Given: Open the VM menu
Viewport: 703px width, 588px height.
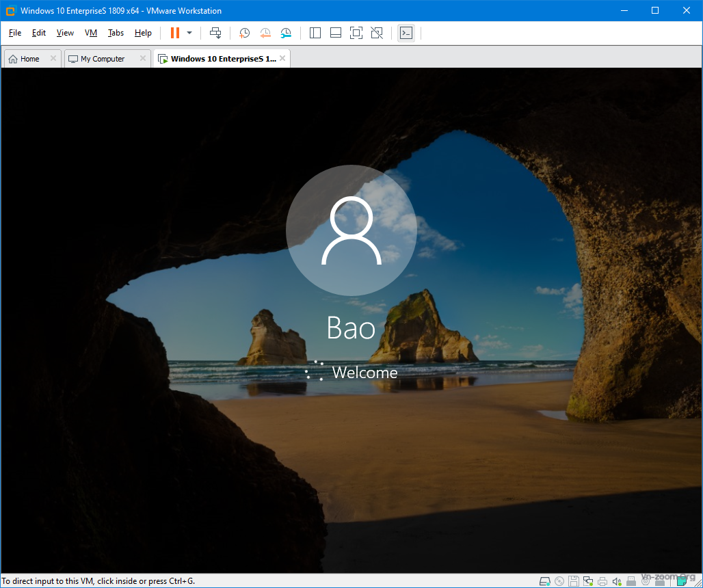Looking at the screenshot, I should point(91,33).
